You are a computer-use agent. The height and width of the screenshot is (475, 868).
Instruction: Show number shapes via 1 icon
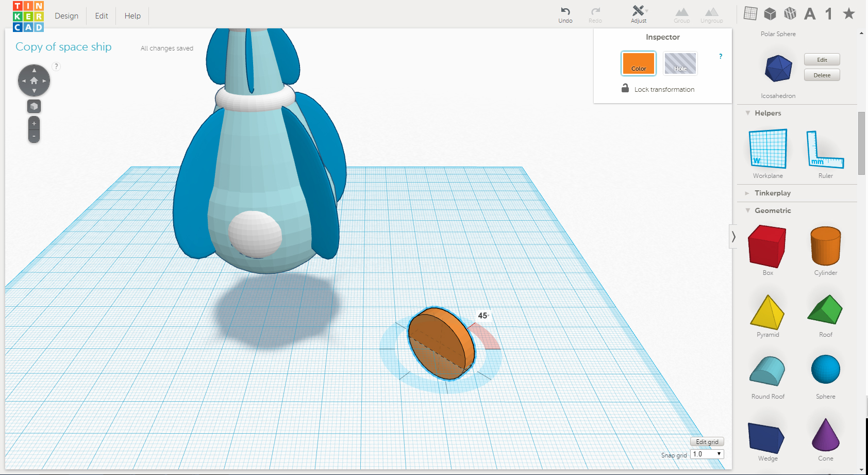pyautogui.click(x=829, y=13)
